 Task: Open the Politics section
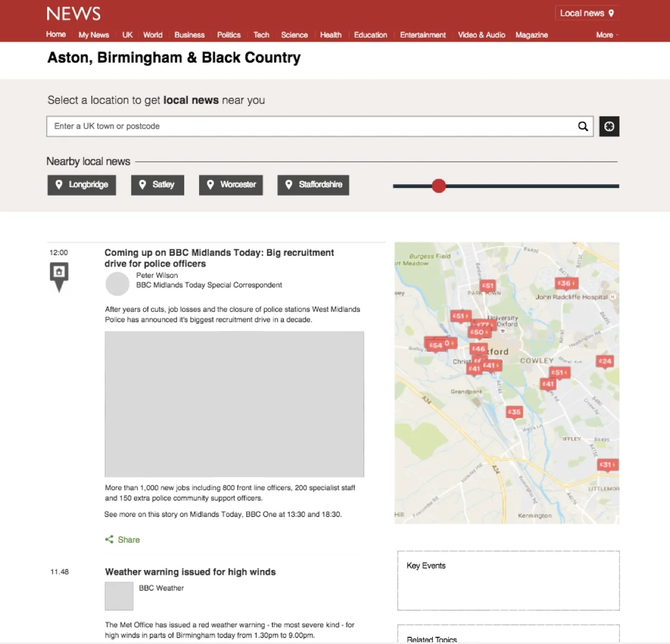pyautogui.click(x=229, y=35)
